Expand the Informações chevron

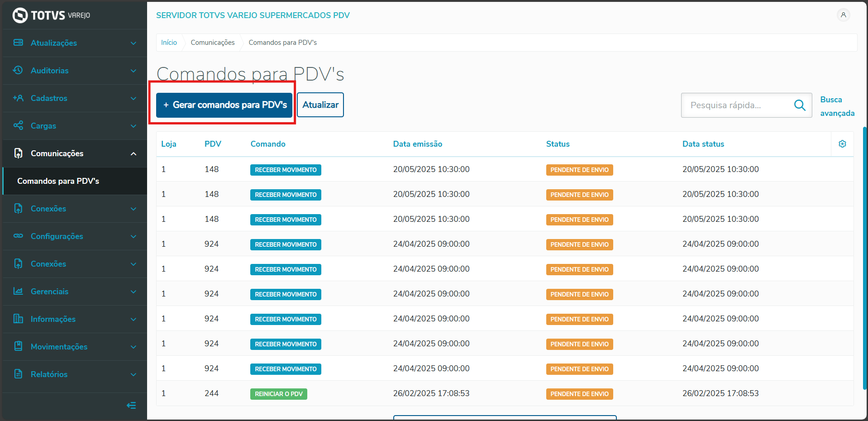pos(134,319)
